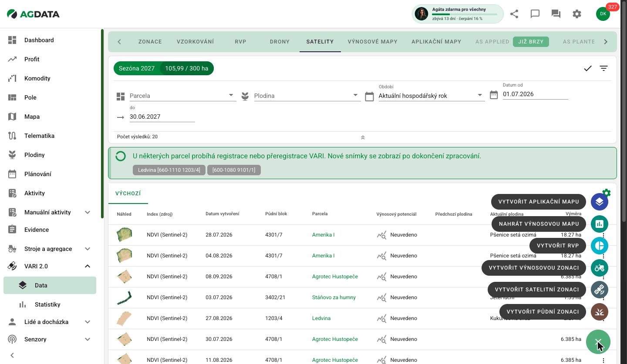Switch to the Zonace tab
Viewport: 627px width, 364px height.
point(150,42)
